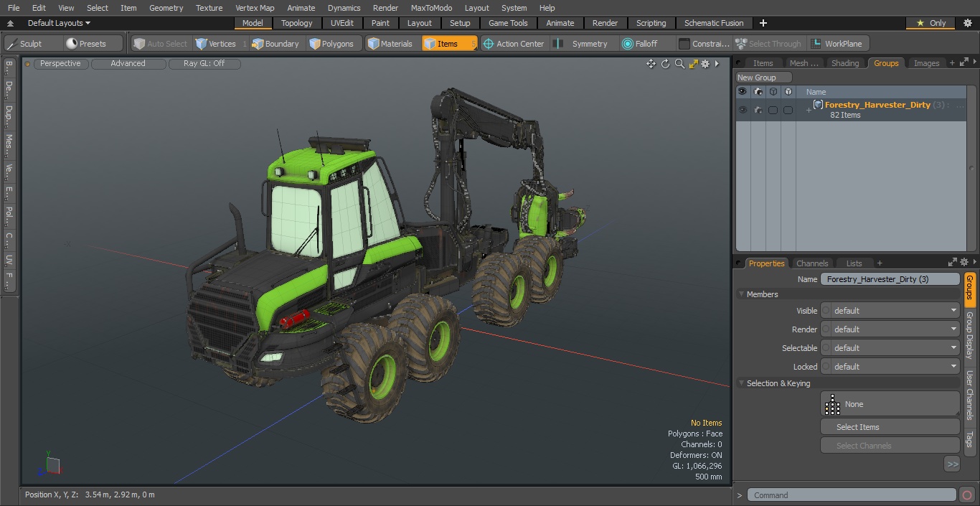Image resolution: width=980 pixels, height=506 pixels.
Task: Click the viewport arrow menu icon
Action: click(717, 64)
